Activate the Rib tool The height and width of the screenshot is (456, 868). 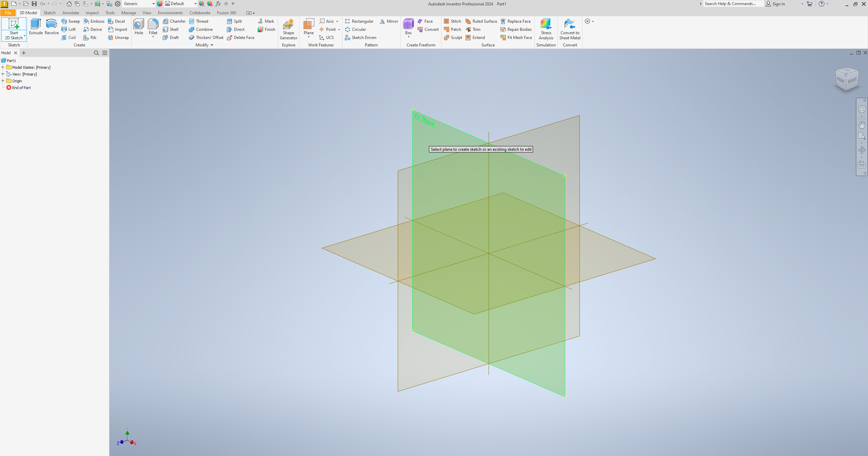90,37
